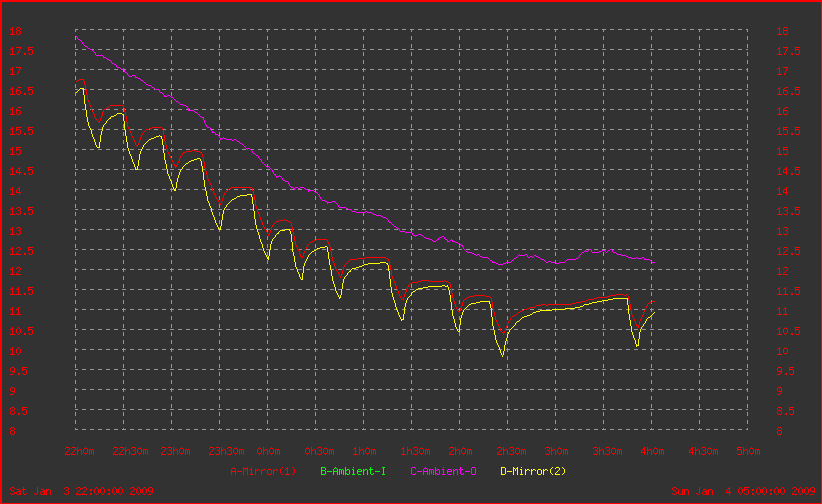Click the 3h30m time axis label
822x504 pixels.
click(607, 451)
